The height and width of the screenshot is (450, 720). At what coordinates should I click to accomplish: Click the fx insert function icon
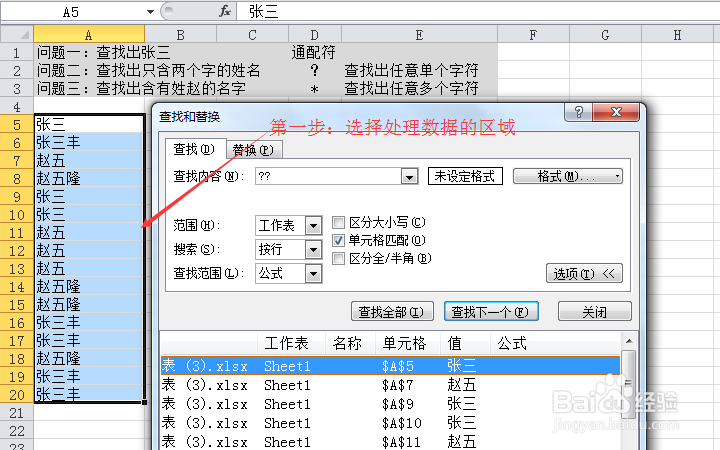(225, 11)
